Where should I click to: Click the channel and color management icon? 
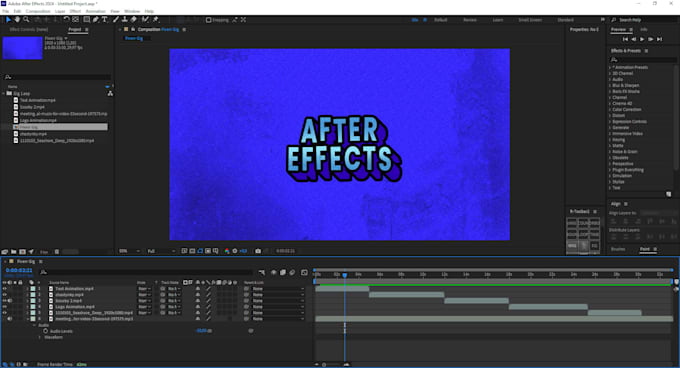click(x=227, y=251)
